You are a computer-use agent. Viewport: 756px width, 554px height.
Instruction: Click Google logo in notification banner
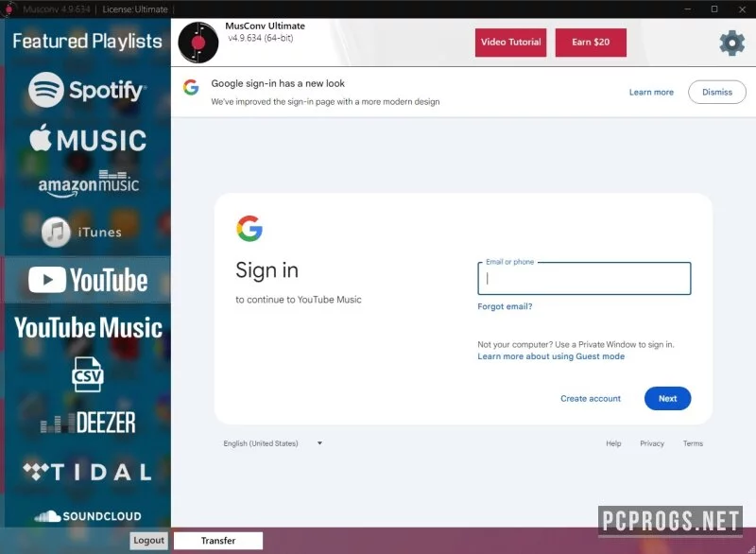(191, 87)
